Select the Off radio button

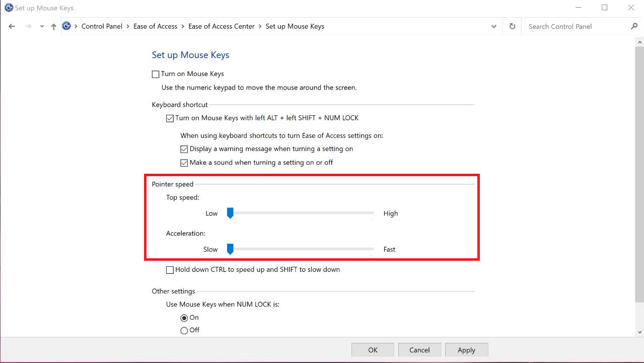[x=184, y=330]
